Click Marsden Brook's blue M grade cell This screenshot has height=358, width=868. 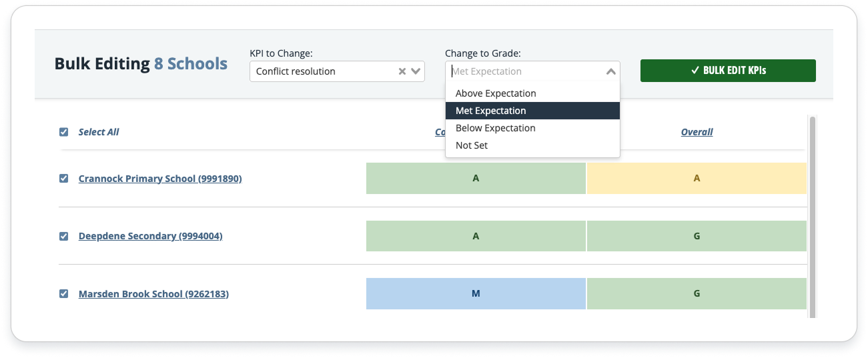pyautogui.click(x=476, y=293)
